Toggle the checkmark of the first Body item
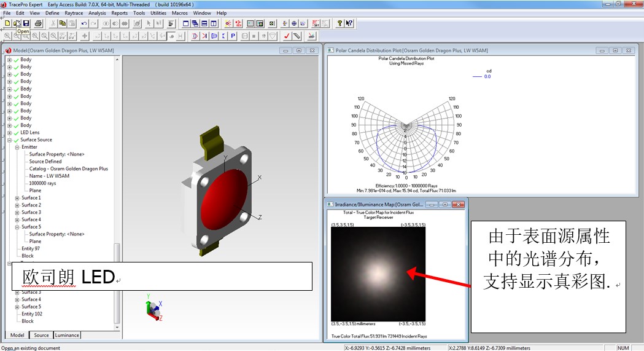644x351 pixels. tap(17, 60)
